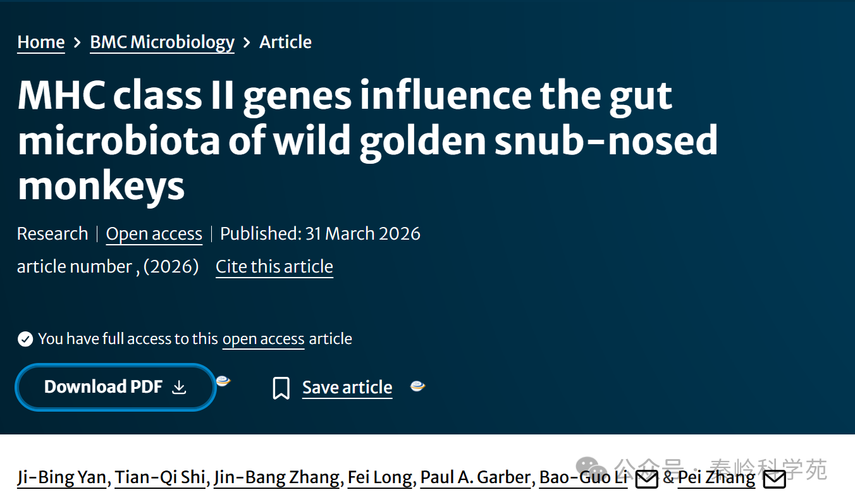The image size is (855, 504).
Task: Click envelope icon next to Pei Zhang
Action: pos(775,480)
